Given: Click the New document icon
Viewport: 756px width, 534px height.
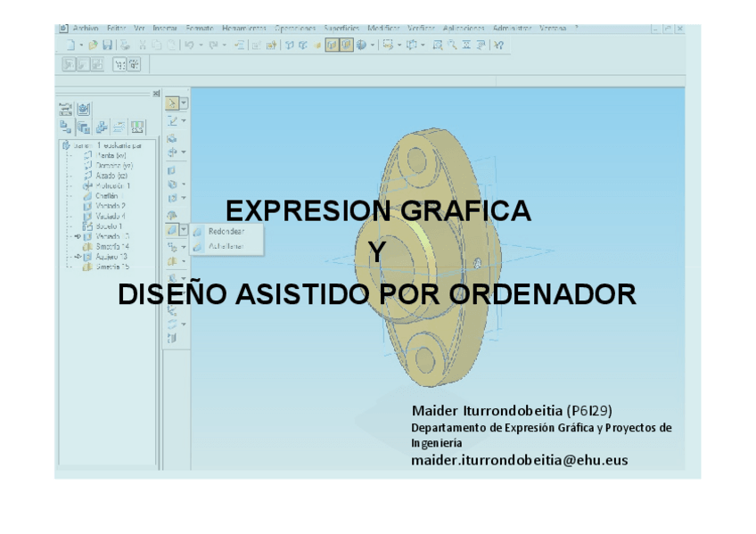Looking at the screenshot, I should pos(70,45).
